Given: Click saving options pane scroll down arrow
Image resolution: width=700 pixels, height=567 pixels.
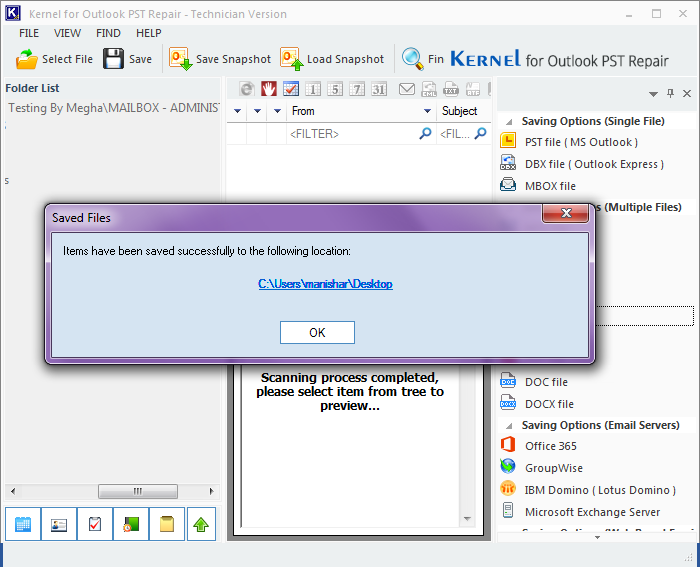Looking at the screenshot, I should pos(597,538).
